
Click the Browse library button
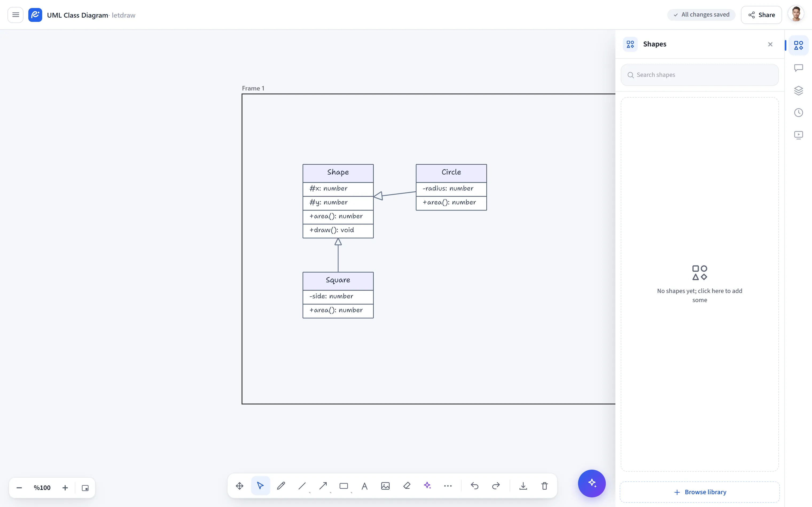coord(700,492)
